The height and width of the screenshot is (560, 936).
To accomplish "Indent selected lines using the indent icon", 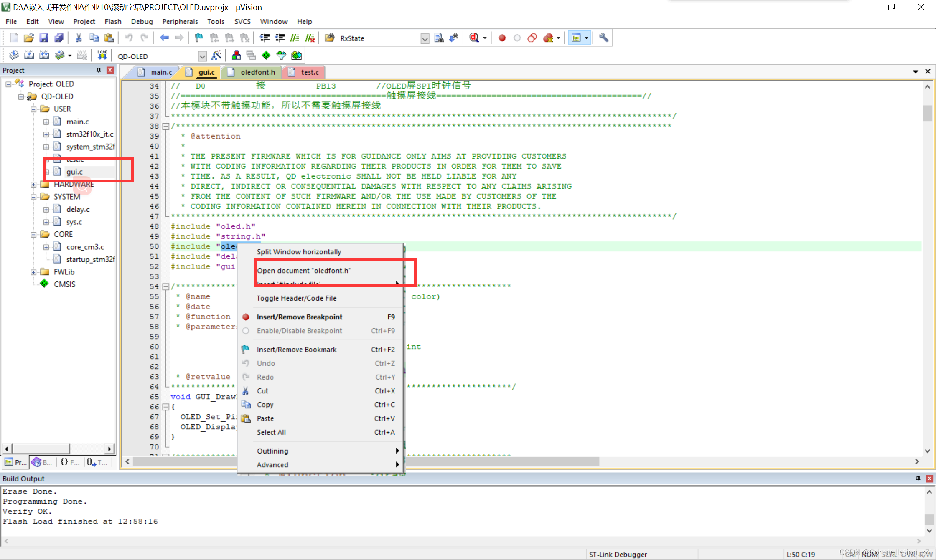I will point(265,38).
